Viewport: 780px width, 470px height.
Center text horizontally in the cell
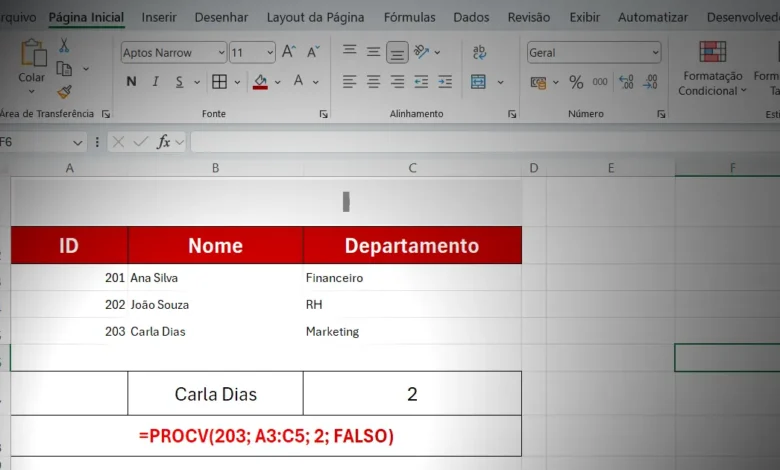(373, 82)
